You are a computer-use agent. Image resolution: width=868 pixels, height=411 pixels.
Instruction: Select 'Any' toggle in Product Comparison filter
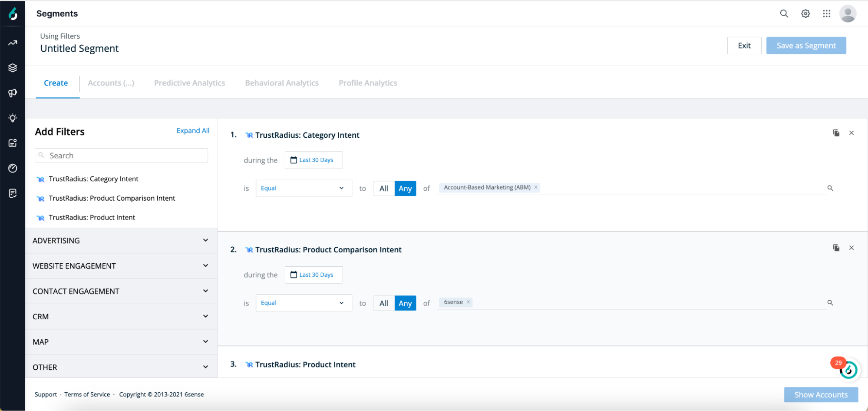pyautogui.click(x=405, y=303)
